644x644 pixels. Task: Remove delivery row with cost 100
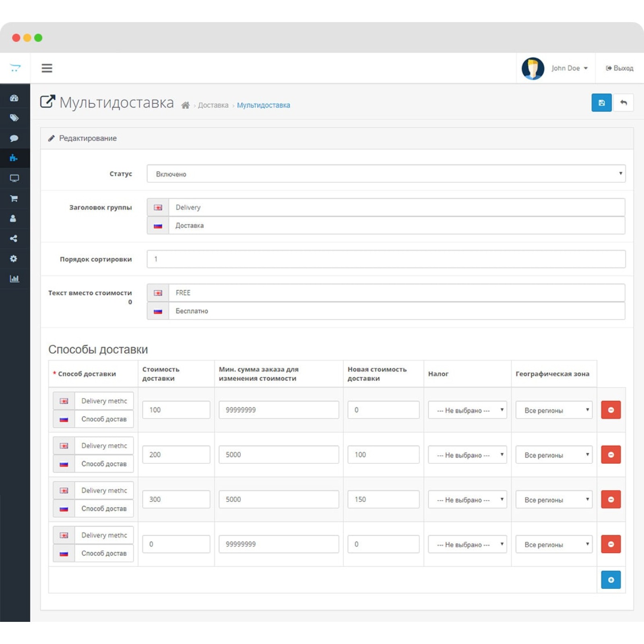(x=611, y=410)
